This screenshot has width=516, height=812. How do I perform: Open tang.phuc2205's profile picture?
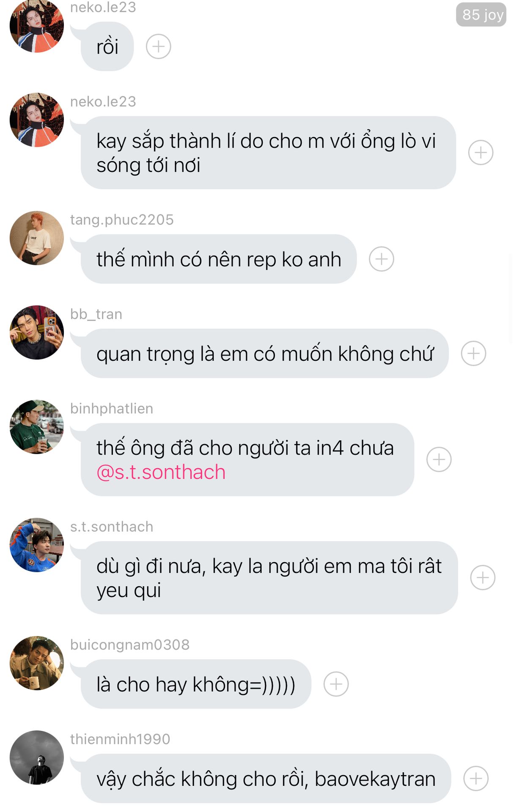coord(37,238)
